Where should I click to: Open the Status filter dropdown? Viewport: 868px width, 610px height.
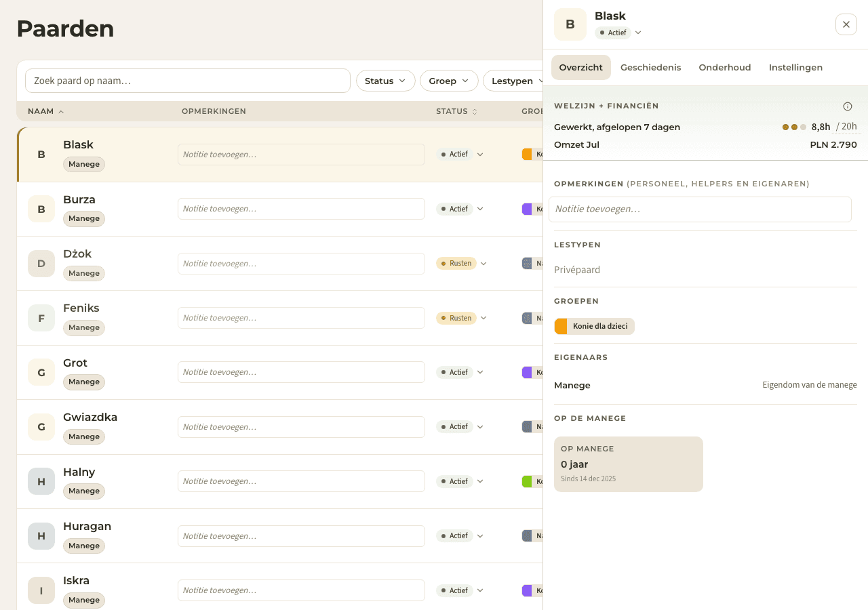[386, 81]
